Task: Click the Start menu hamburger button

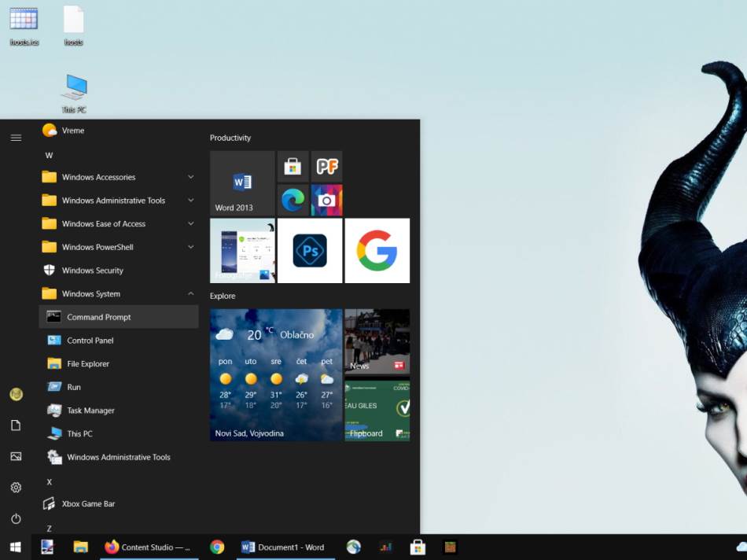Action: point(16,138)
